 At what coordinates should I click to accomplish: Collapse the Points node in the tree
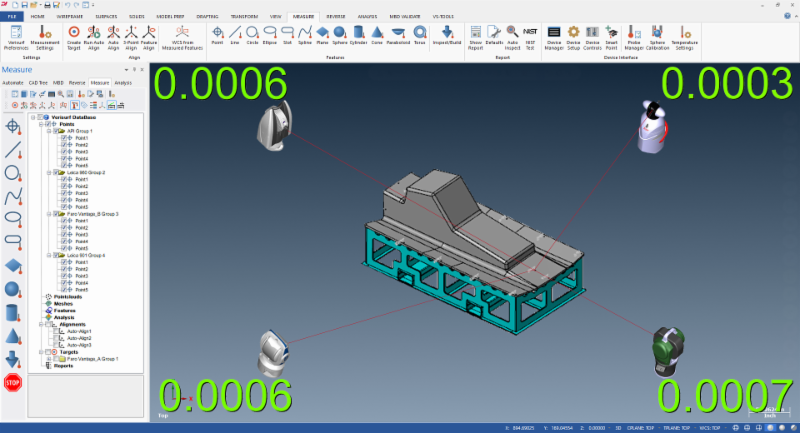click(x=40, y=124)
